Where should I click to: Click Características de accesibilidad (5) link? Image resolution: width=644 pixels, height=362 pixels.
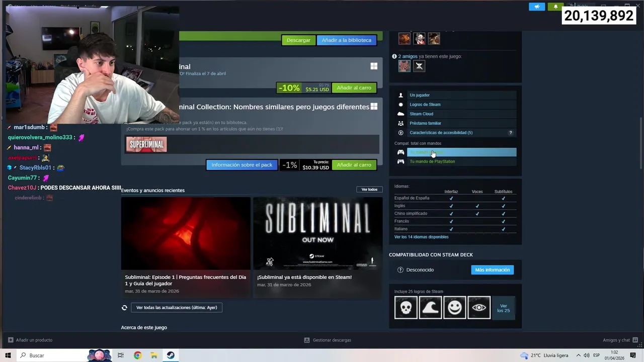441,133
